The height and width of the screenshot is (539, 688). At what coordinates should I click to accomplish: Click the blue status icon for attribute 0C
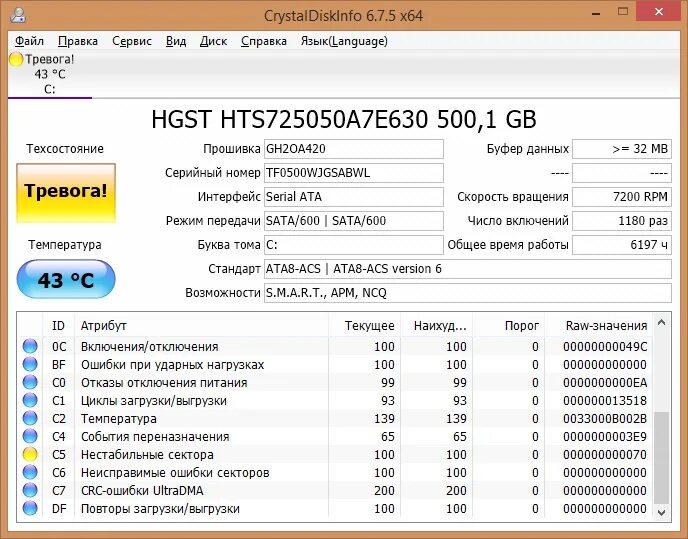(x=30, y=346)
